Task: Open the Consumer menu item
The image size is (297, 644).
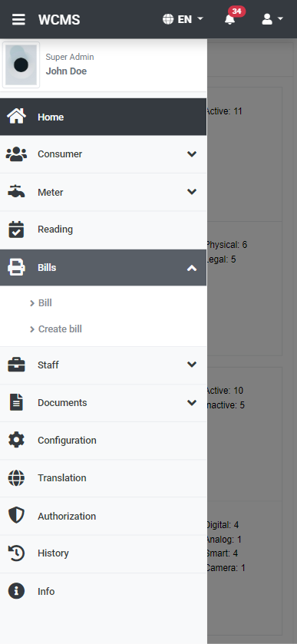Action: click(x=103, y=154)
